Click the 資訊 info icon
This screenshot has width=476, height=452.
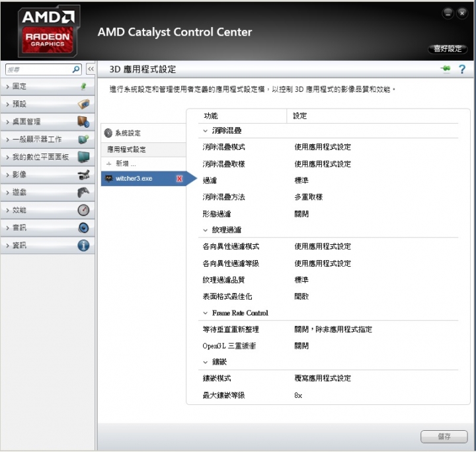click(x=83, y=246)
